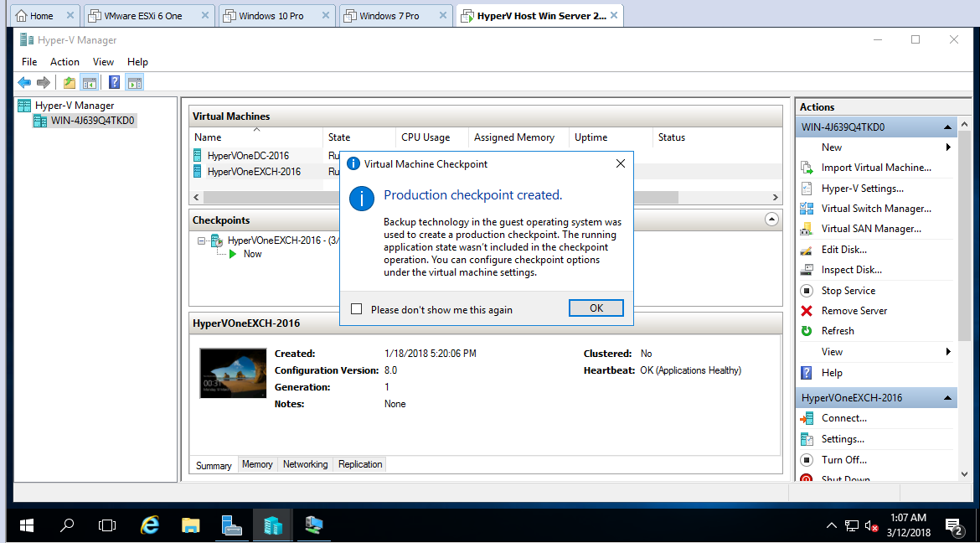Select the Now checkpoint entry
980x543 pixels.
click(252, 254)
